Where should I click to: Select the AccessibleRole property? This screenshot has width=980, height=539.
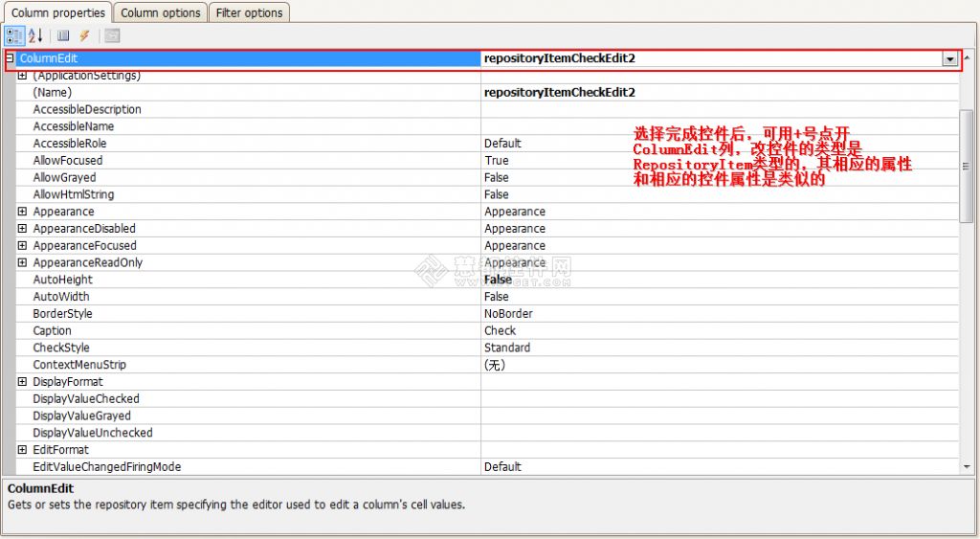tap(249, 144)
